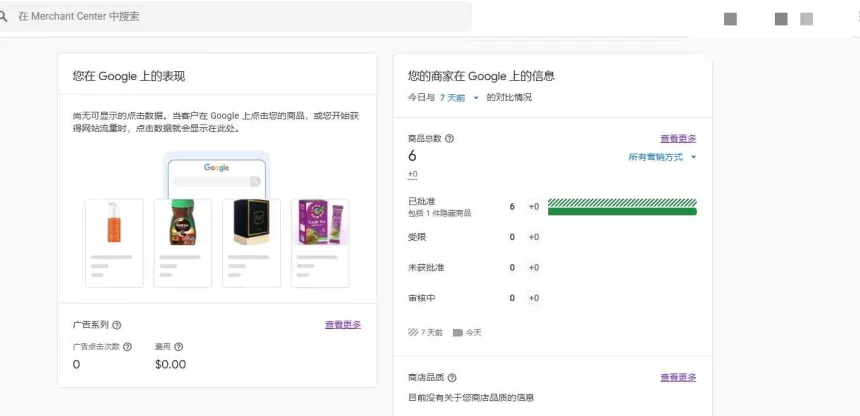Expand the 所有营销方式 dropdown

662,157
